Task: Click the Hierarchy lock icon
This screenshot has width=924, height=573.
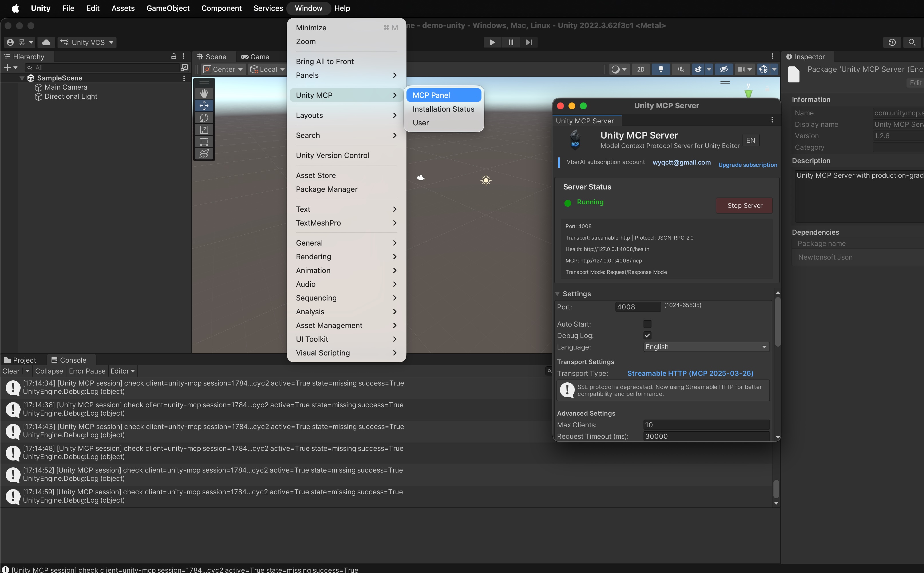Action: [x=173, y=56]
